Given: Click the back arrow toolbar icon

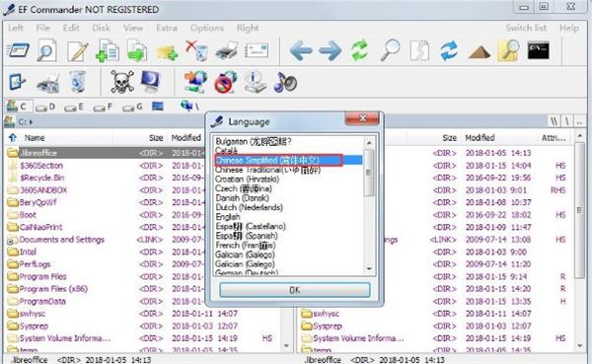Looking at the screenshot, I should point(301,51).
